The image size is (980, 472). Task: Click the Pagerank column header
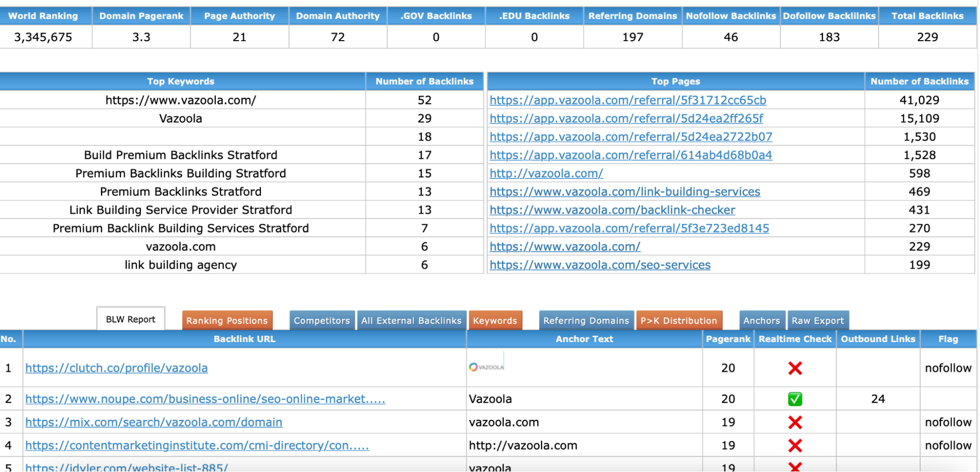[x=728, y=339]
